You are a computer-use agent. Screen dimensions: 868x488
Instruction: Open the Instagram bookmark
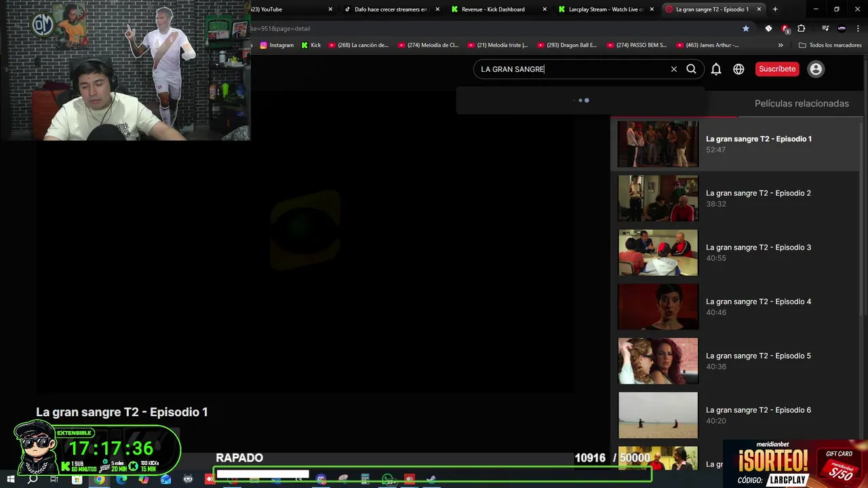click(277, 45)
